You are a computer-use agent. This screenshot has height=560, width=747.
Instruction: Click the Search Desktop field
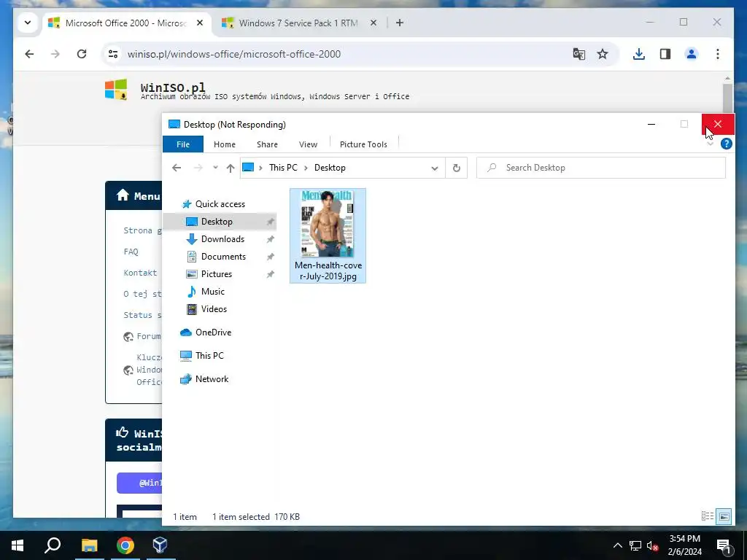click(601, 168)
